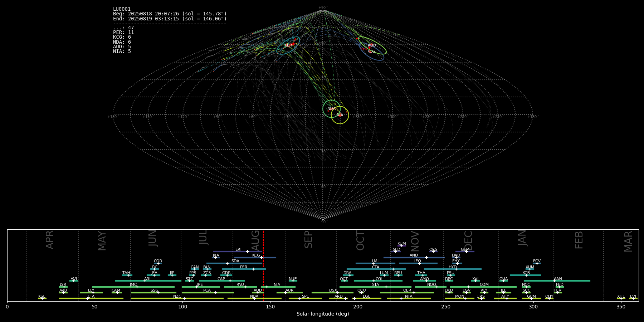Click the LEO shower label in timeline
This screenshot has height=322, width=644.
coord(418,261)
